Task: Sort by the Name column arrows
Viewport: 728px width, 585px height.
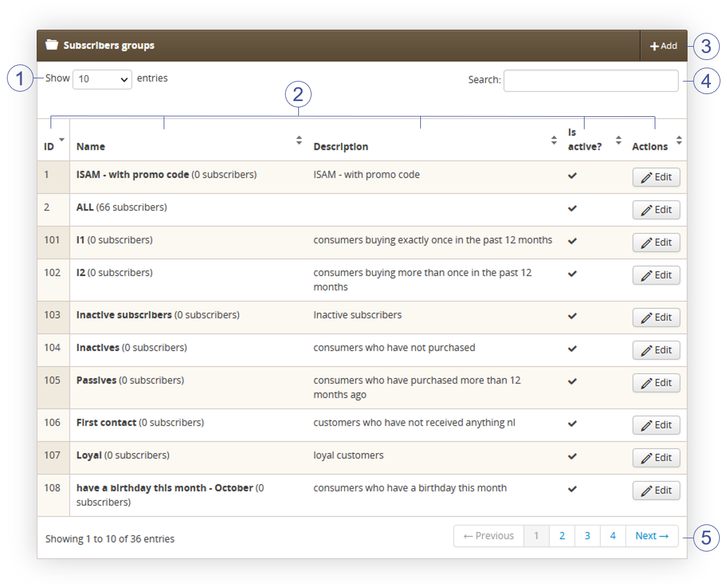Action: (x=299, y=140)
